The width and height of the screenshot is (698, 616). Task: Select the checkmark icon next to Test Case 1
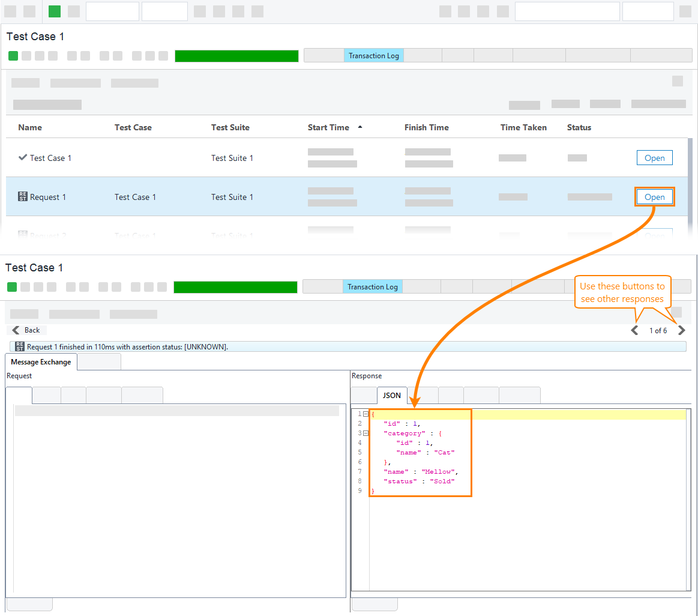click(x=23, y=158)
